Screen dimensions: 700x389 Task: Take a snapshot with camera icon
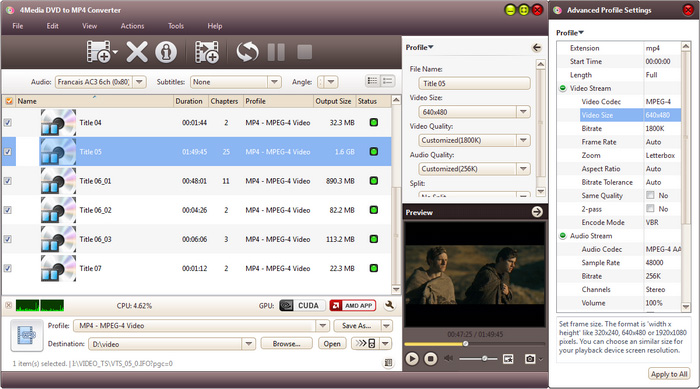(530, 359)
